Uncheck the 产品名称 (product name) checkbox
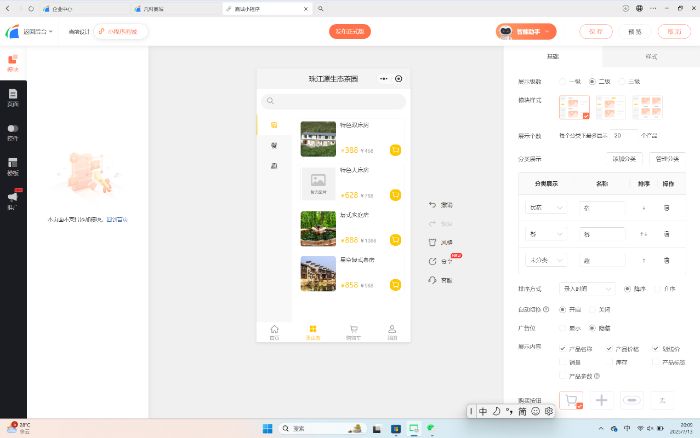Screen dimensions: 700x438 coord(563,348)
